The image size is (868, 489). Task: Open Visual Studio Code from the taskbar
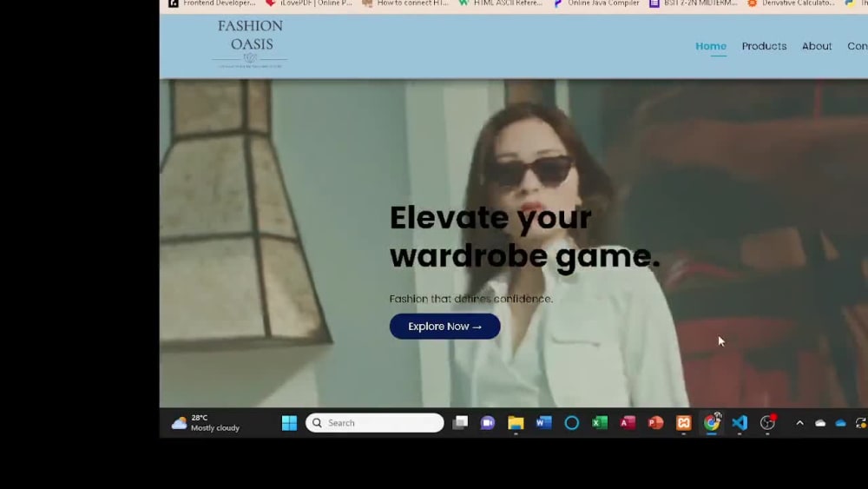[740, 423]
